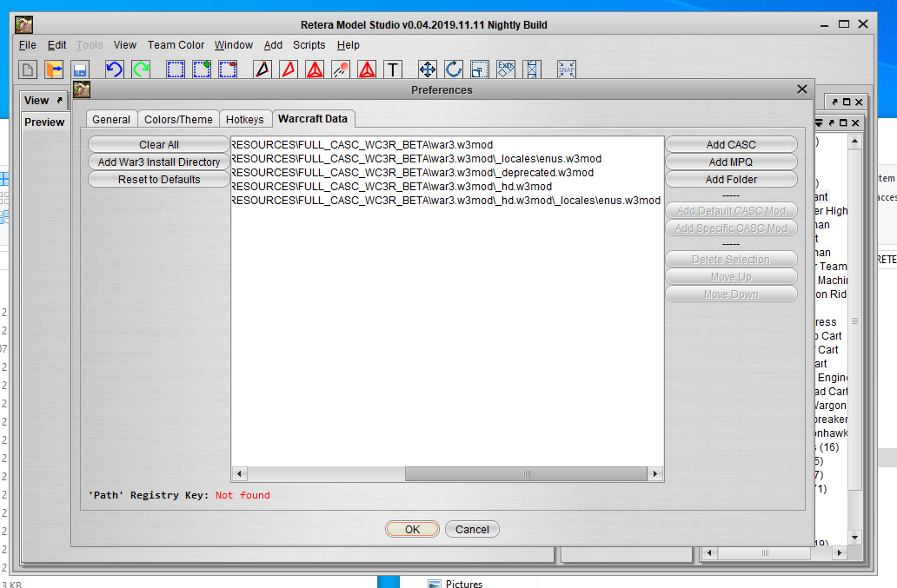Activate the Scale tool icon

click(x=480, y=69)
